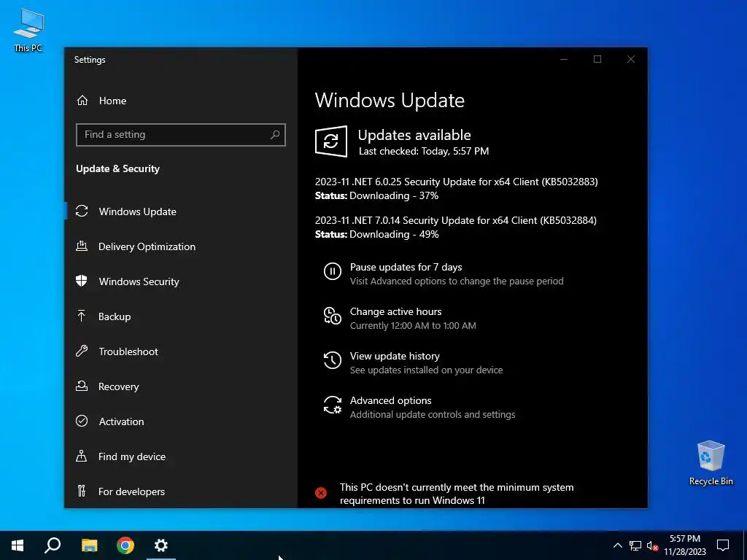Click the Find my device person icon
This screenshot has height=560, width=747.
82,456
